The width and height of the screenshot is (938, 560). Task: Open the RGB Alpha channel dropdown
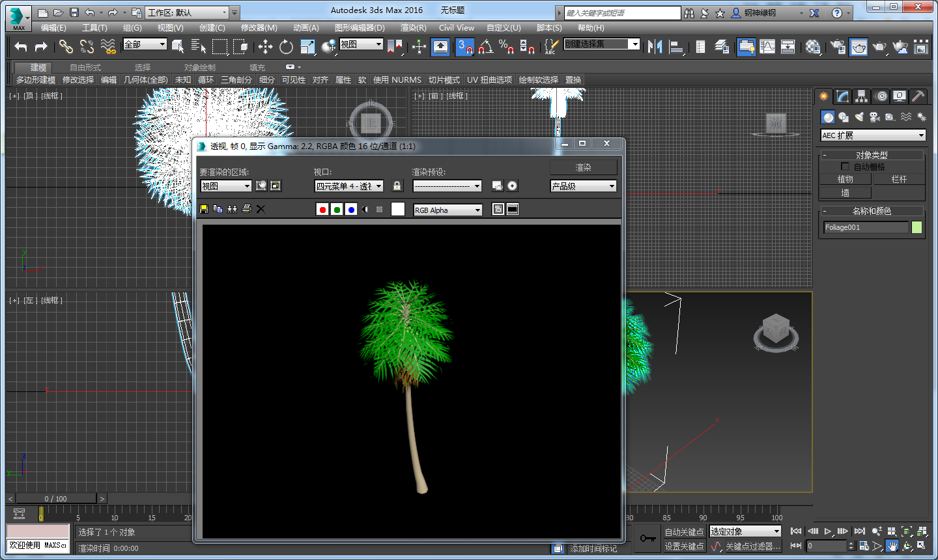[x=448, y=210]
